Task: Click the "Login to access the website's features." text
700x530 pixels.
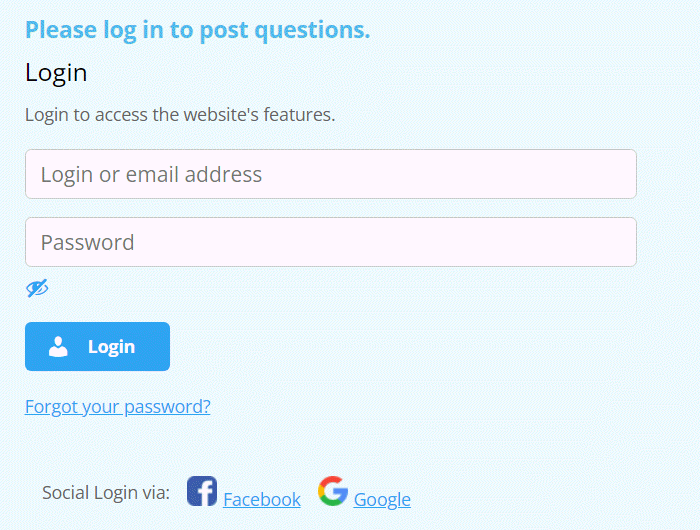Action: click(x=180, y=115)
